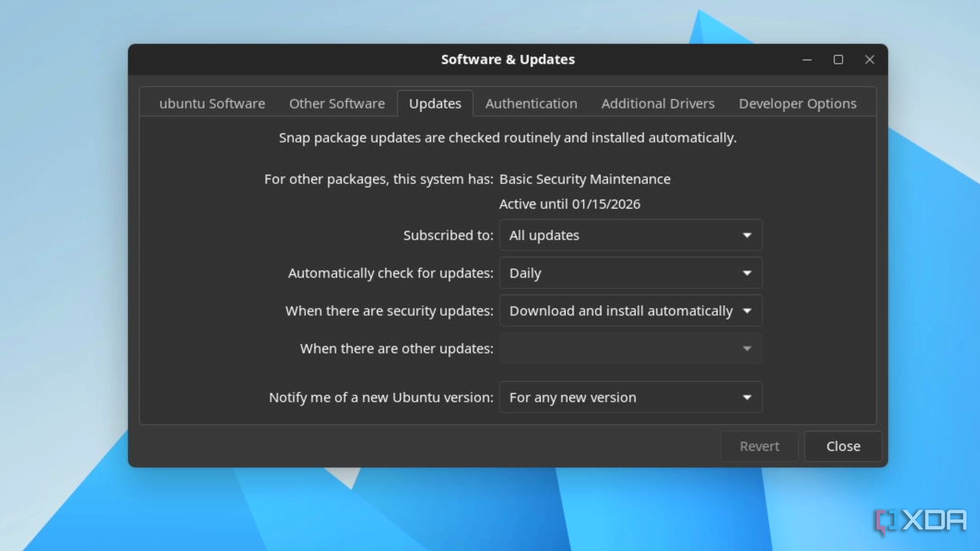980x551 pixels.
Task: Open the security updates action dropdown
Action: (x=630, y=311)
